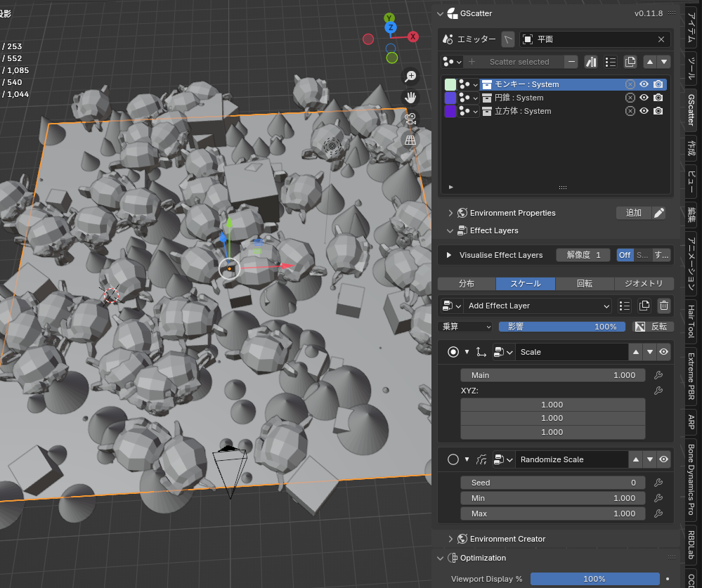Click the emitter eyedropper picker icon
The image size is (702, 588).
pyautogui.click(x=507, y=39)
